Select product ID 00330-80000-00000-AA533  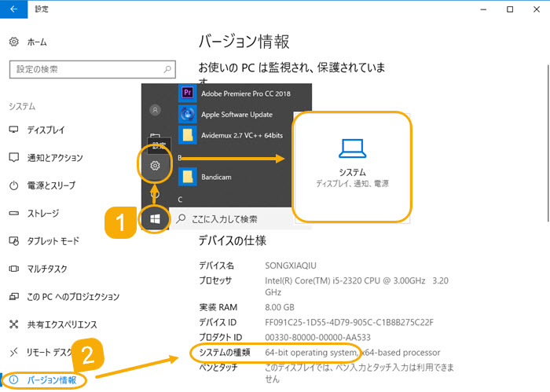click(317, 337)
